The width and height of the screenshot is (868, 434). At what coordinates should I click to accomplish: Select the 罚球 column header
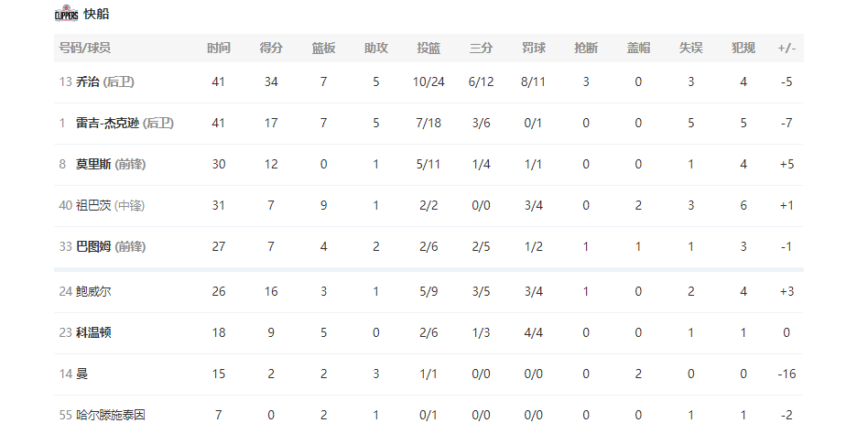534,49
